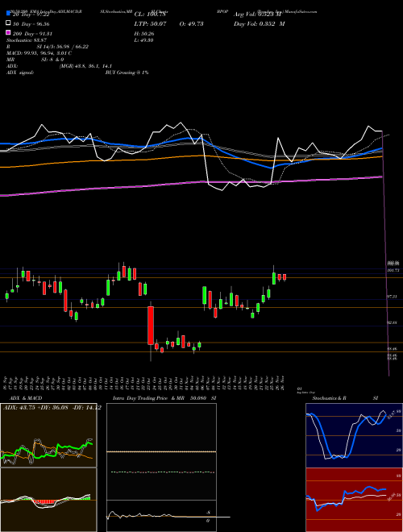Click the 'Stochastics & R' panel heading
Viewport: 403px width, 532px height.
click(329, 398)
